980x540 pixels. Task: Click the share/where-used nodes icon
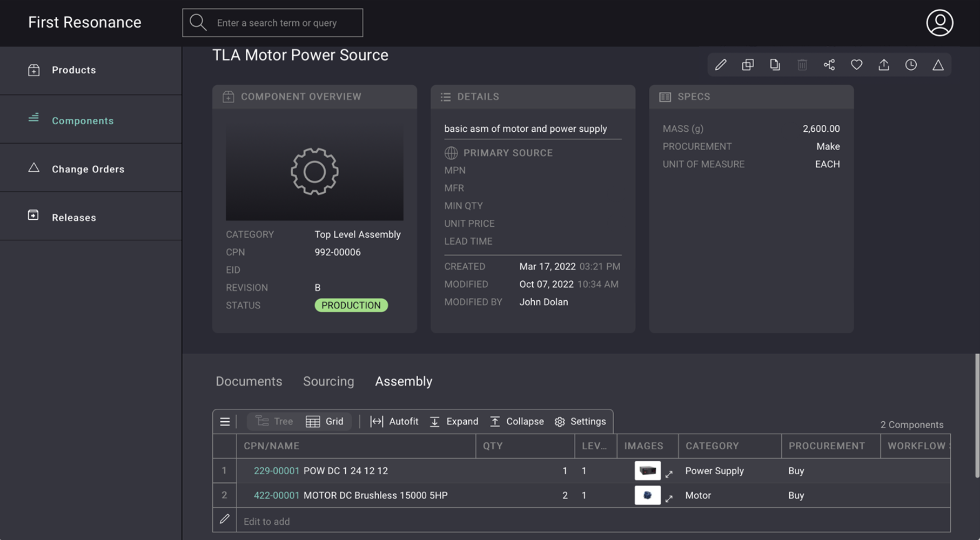(x=829, y=65)
